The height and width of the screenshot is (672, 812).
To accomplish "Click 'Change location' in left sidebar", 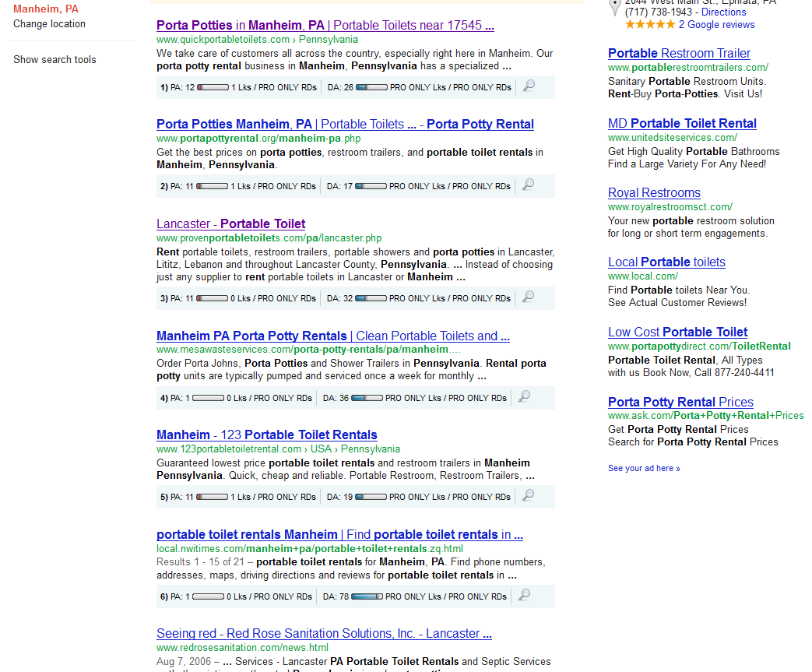I will click(49, 24).
